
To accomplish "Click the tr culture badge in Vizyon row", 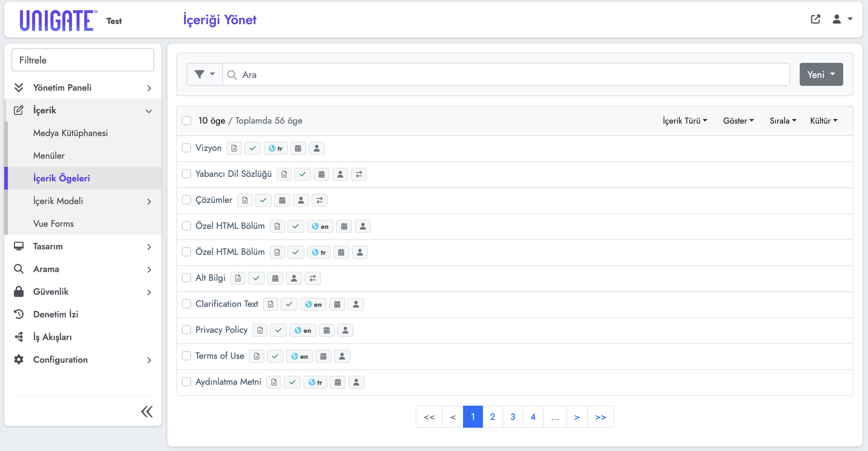I will pyautogui.click(x=275, y=148).
